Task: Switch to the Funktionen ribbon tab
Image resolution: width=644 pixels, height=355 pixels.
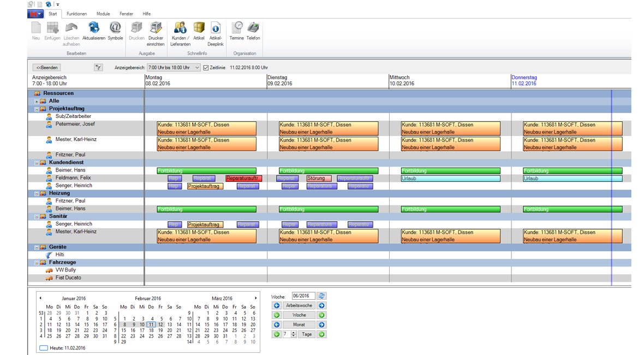Action: click(x=76, y=14)
